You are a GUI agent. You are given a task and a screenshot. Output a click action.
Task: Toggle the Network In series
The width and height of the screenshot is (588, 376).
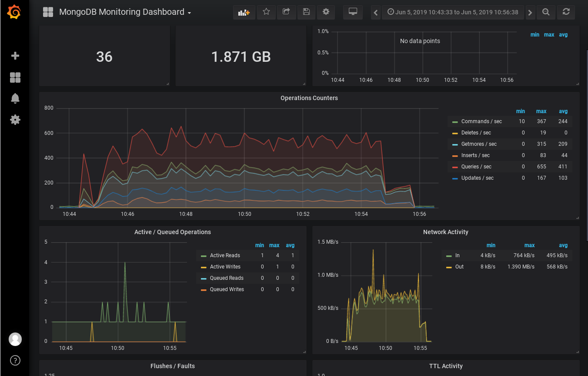coord(457,255)
